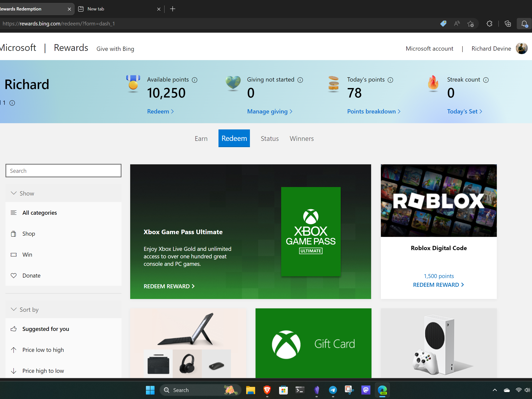Open Telegram from the taskbar

click(333, 390)
